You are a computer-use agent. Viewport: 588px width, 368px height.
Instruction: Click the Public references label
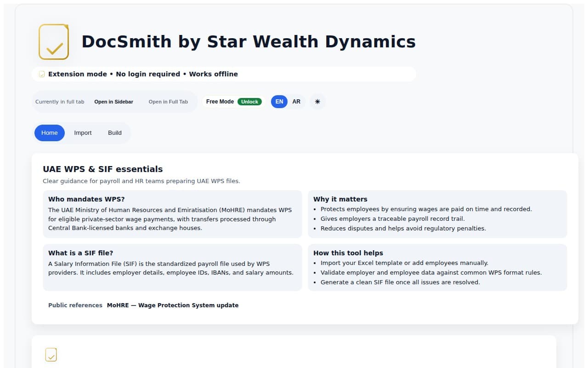click(x=75, y=305)
